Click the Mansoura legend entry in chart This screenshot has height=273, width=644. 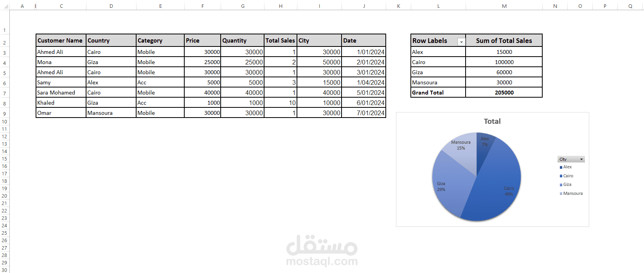tap(571, 194)
